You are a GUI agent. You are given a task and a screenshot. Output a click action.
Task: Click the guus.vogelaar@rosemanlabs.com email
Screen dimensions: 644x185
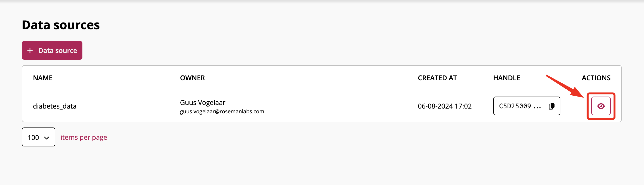222,111
